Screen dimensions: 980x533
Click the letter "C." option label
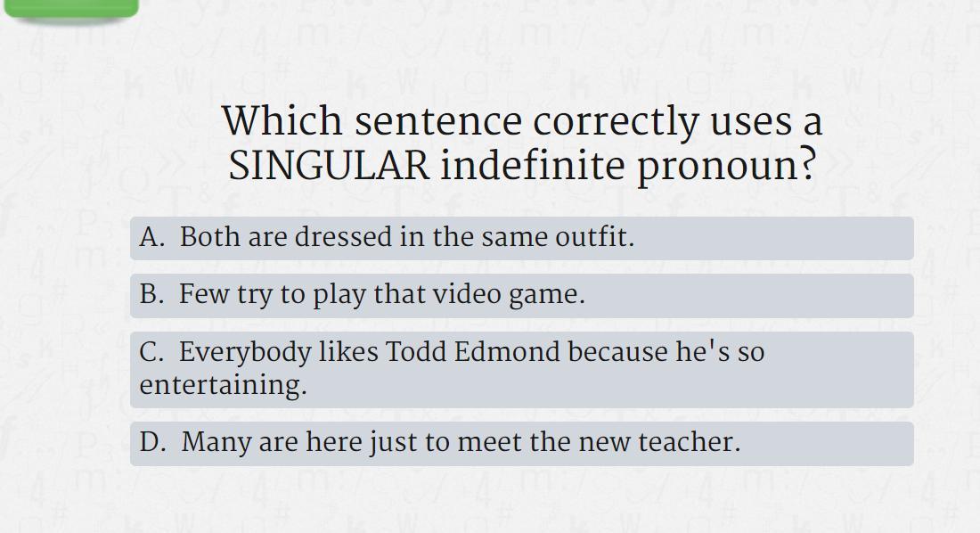[x=151, y=351]
